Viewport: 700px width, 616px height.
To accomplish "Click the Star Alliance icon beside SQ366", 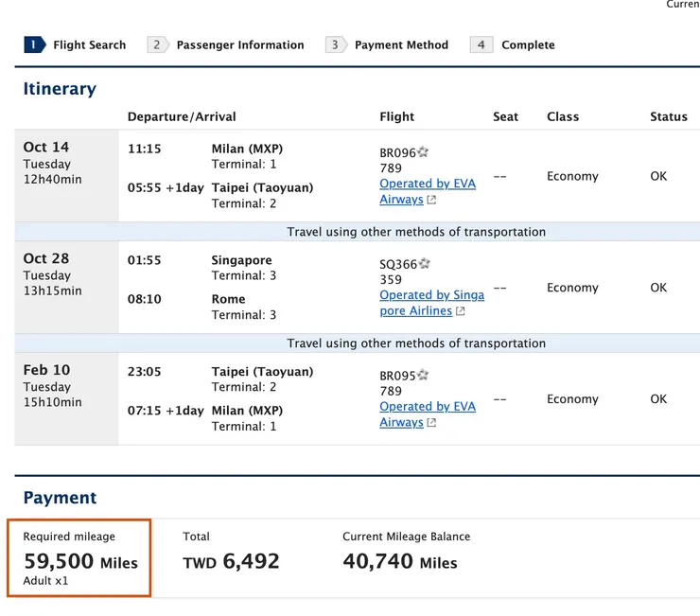I will pos(425,264).
